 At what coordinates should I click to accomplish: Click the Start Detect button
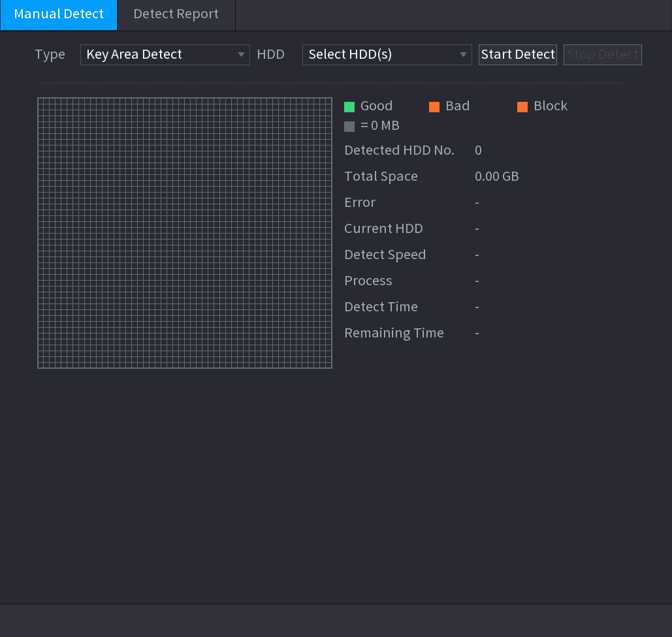[518, 55]
